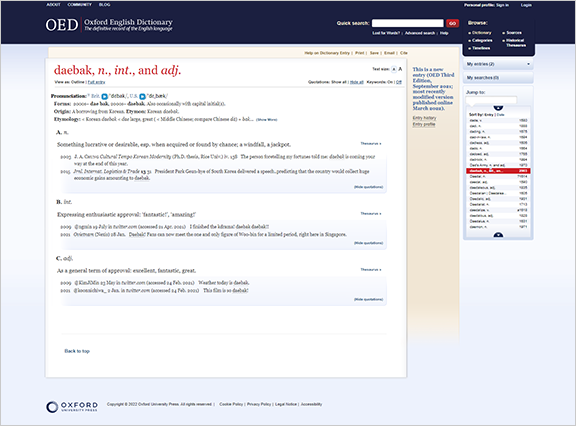Turn keywords Off
The width and height of the screenshot is (576, 426).
point(399,82)
